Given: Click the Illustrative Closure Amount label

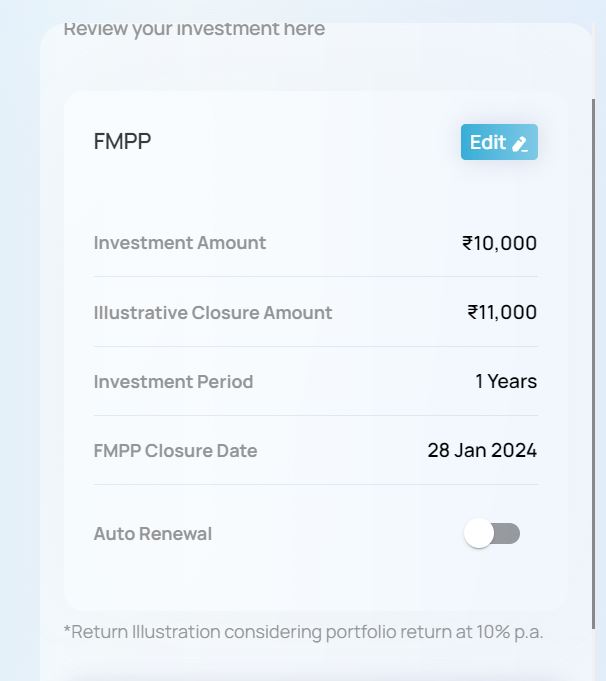Looking at the screenshot, I should (213, 312).
